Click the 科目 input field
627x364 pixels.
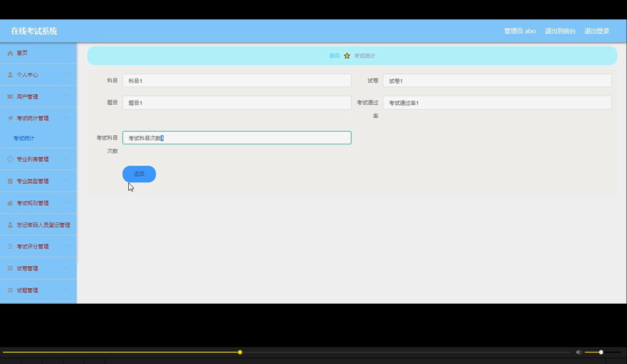[237, 81]
